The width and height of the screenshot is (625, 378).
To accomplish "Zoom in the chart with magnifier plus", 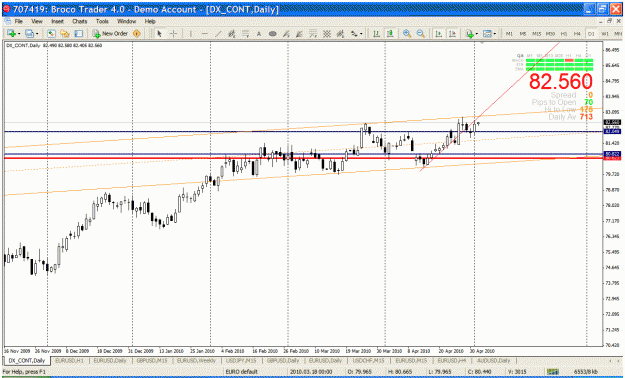I will click(x=407, y=34).
